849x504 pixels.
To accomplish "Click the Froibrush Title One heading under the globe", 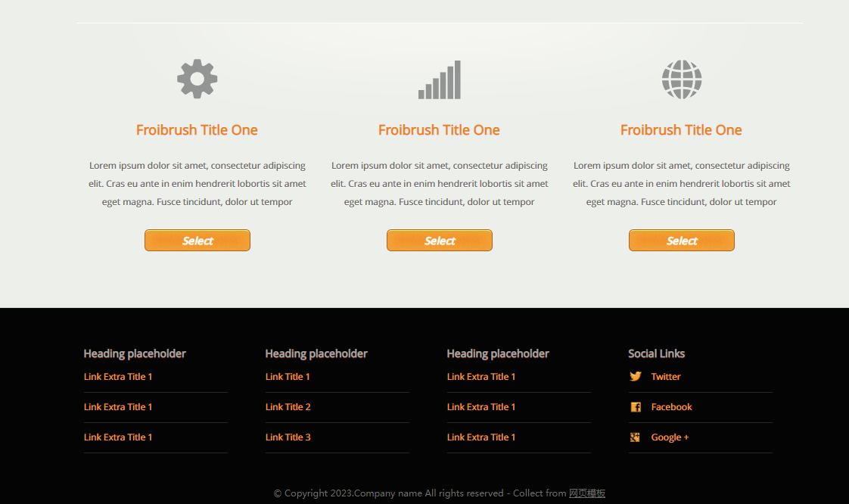I will point(681,130).
